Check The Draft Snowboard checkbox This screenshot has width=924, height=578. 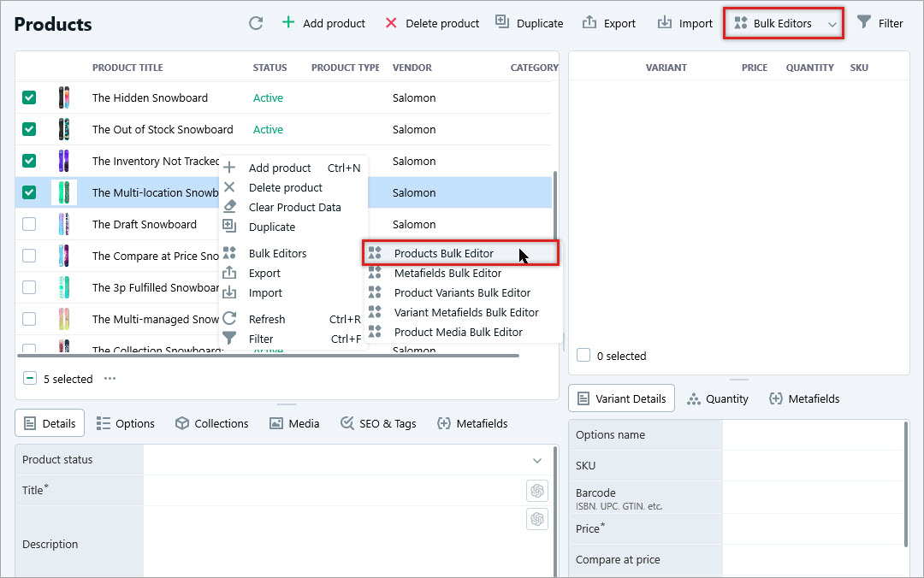coord(29,225)
